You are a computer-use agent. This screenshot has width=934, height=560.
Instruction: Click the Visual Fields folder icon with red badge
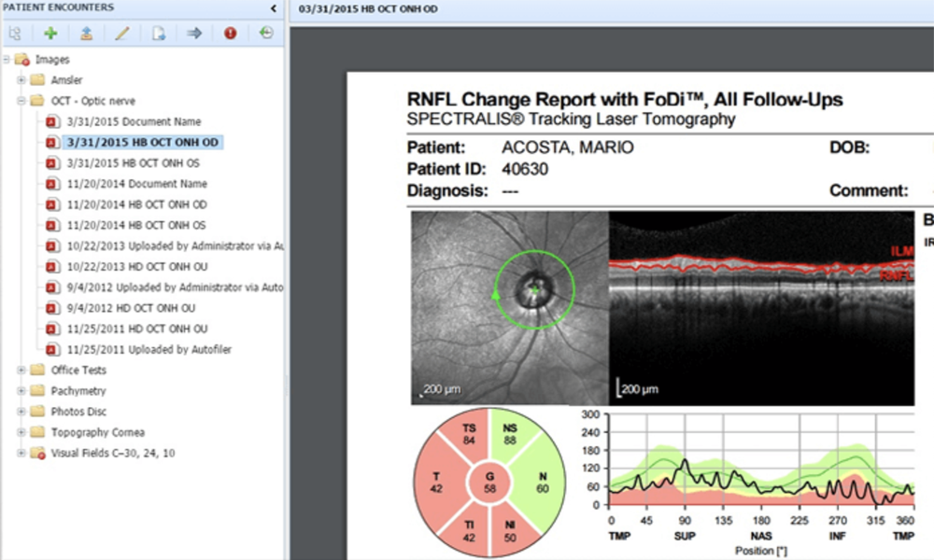[37, 453]
